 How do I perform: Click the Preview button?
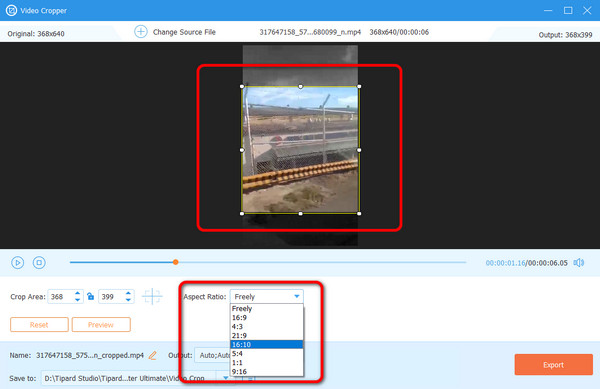tap(101, 325)
